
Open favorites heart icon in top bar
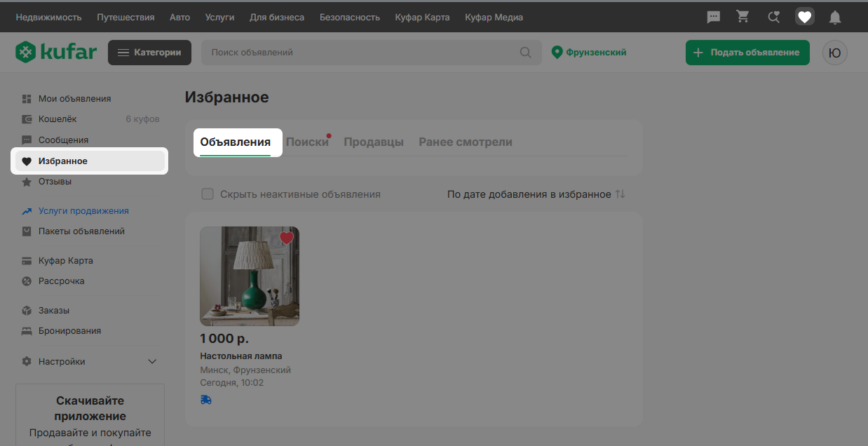[805, 17]
